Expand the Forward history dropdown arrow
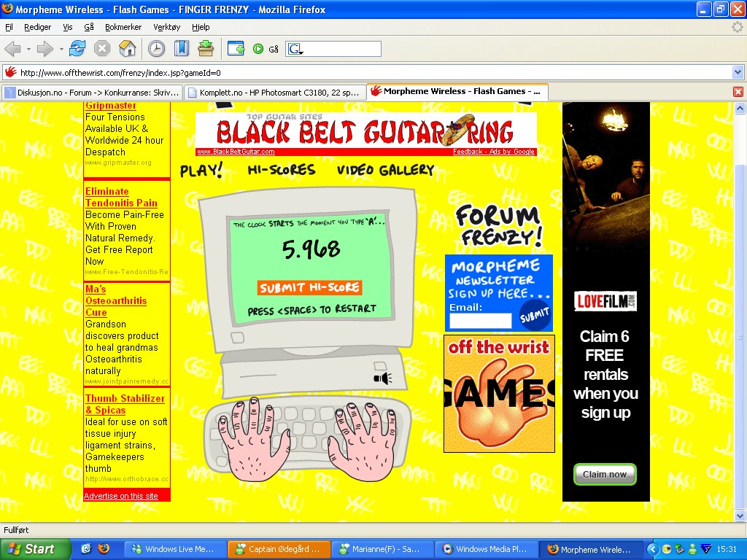 [x=61, y=49]
